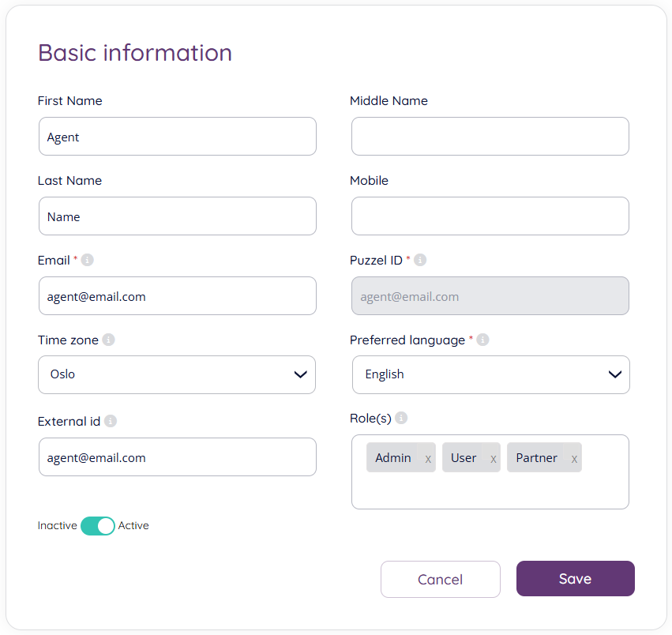Click the External id text field

177,457
